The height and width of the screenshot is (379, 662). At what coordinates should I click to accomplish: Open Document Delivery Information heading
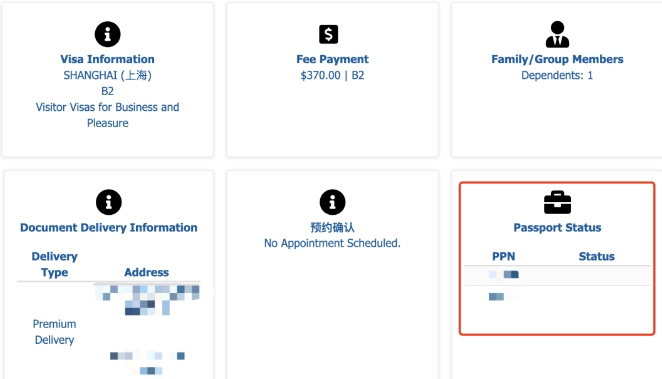[x=109, y=227]
